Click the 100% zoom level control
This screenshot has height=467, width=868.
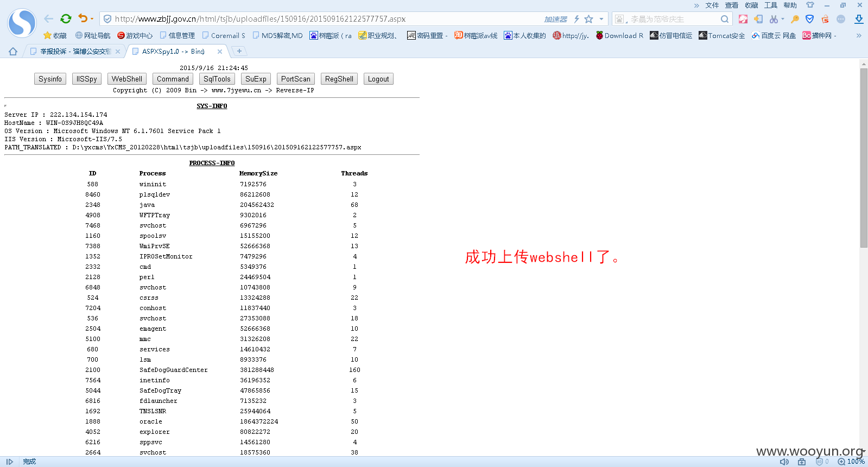[851, 462]
